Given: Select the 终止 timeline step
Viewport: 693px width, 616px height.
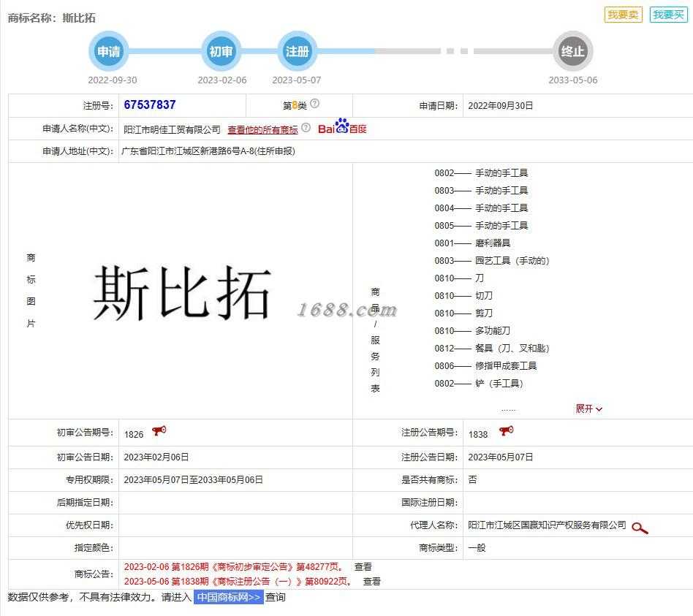Looking at the screenshot, I should (x=573, y=51).
